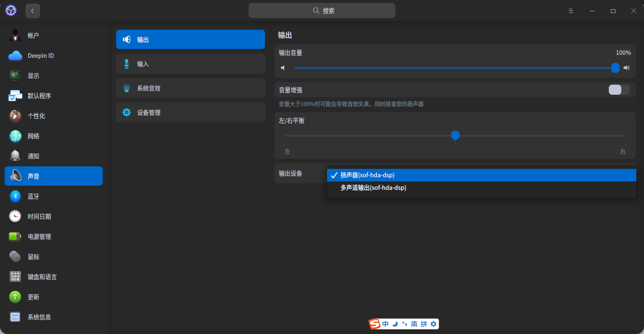Open the 网络 globe icon

[16, 136]
